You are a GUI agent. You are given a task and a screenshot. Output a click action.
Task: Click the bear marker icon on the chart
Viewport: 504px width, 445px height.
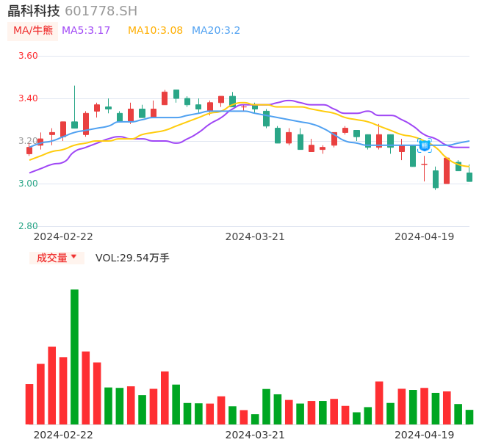425,145
